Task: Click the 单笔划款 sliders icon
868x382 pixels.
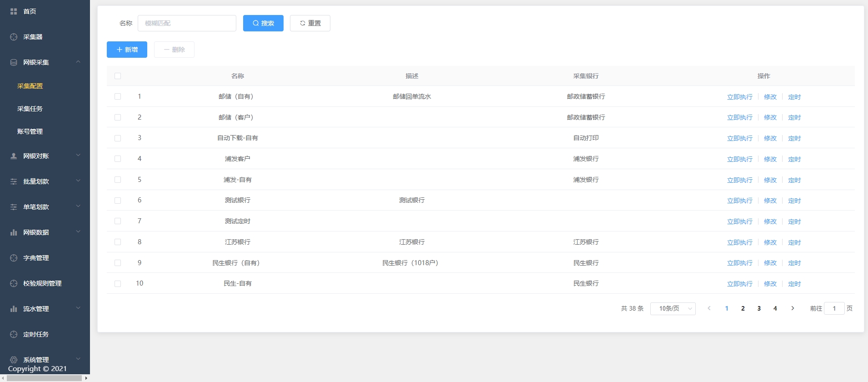Action: click(x=14, y=207)
